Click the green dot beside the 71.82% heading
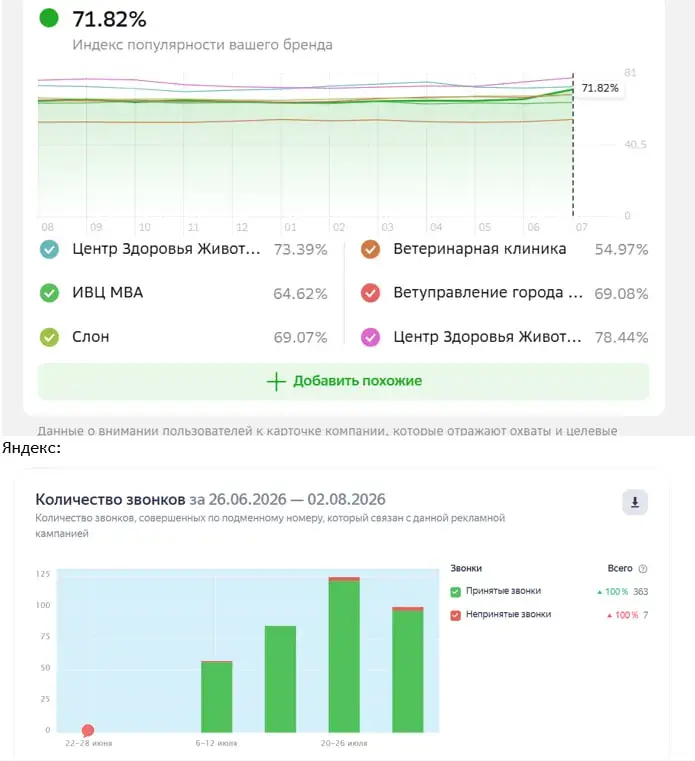695x761 pixels. click(x=49, y=18)
